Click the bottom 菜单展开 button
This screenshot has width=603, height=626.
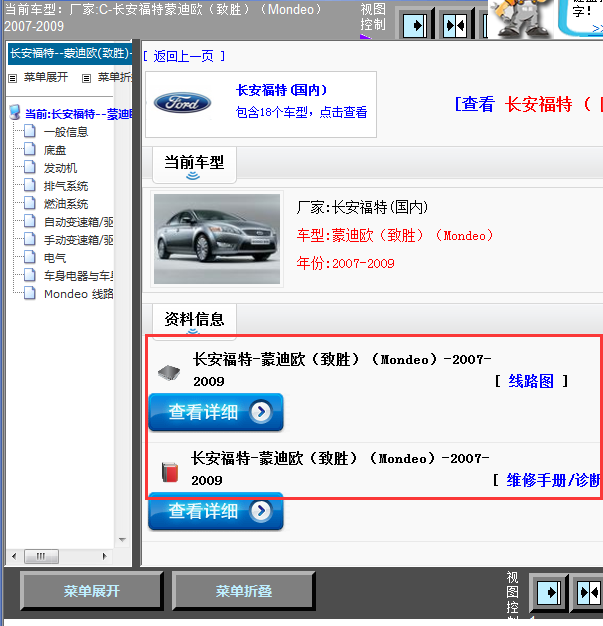tap(92, 591)
